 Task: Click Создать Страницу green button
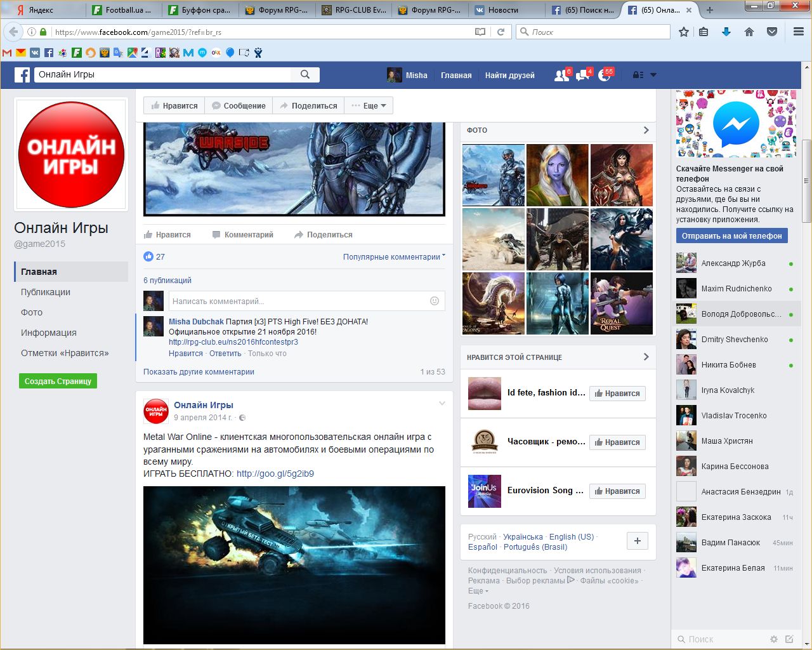[58, 381]
